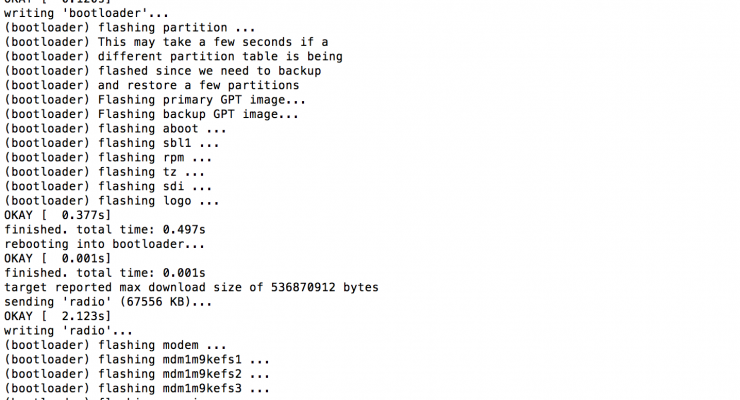Select the 'flashing sbl1' line
This screenshot has width=740, height=400.
point(112,143)
